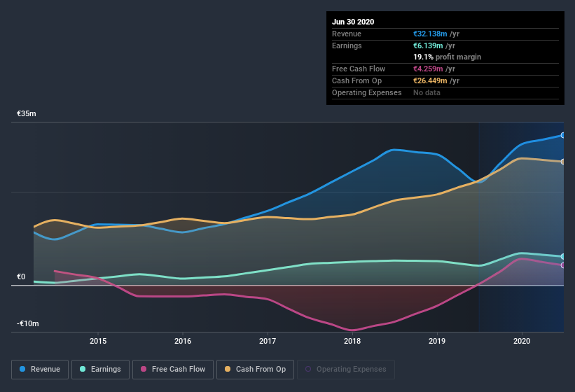This screenshot has height=392, width=575.
Task: Click the Earnings endpoint marker dot
Action: pyautogui.click(x=562, y=256)
